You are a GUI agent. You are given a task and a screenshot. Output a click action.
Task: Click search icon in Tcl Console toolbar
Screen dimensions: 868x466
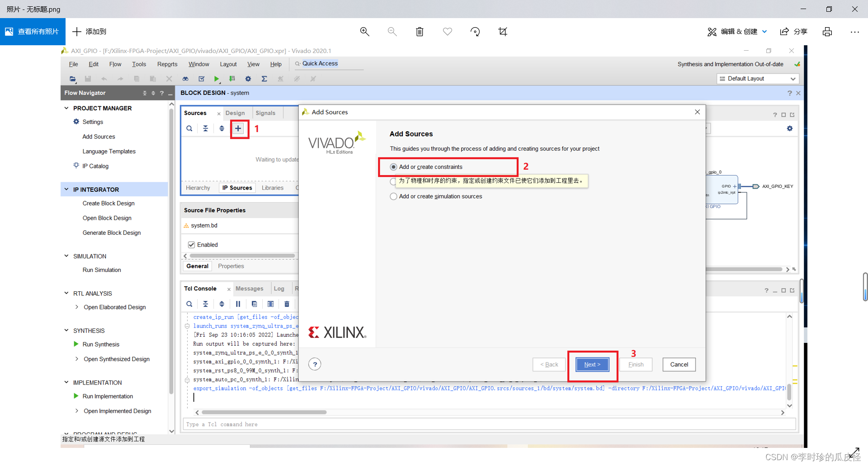pyautogui.click(x=189, y=304)
